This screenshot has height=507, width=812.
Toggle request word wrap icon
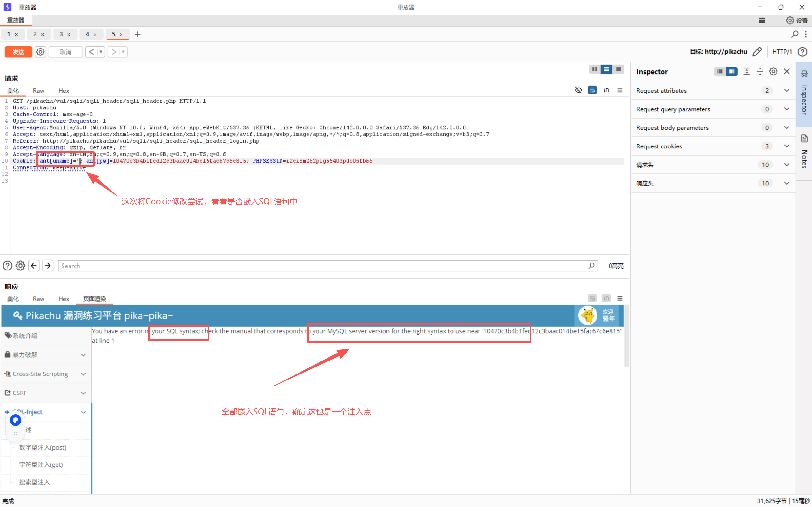[x=592, y=90]
